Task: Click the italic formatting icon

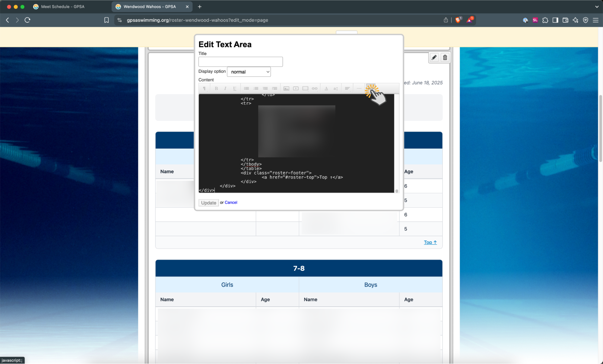Action: pyautogui.click(x=225, y=89)
